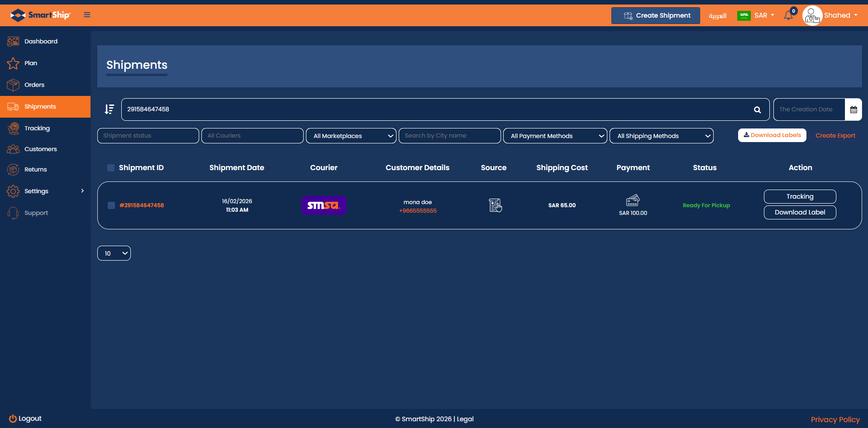Click the sort order icon
Screen dimensions: 868x428
click(x=109, y=109)
